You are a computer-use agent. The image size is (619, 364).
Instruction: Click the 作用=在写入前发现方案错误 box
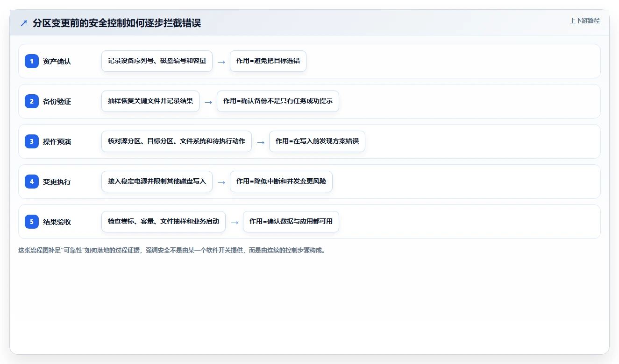tap(317, 141)
